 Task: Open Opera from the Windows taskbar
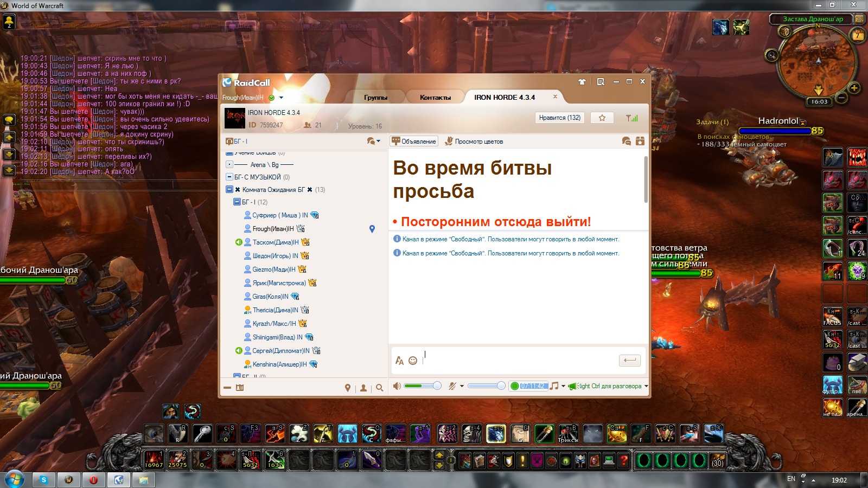94,480
